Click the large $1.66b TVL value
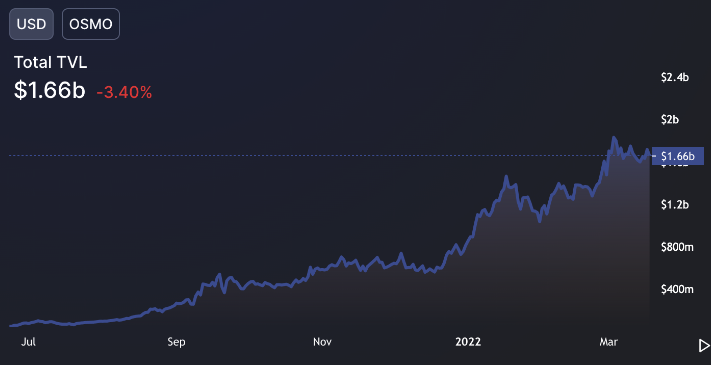Image resolution: width=711 pixels, height=365 pixels. 49,90
